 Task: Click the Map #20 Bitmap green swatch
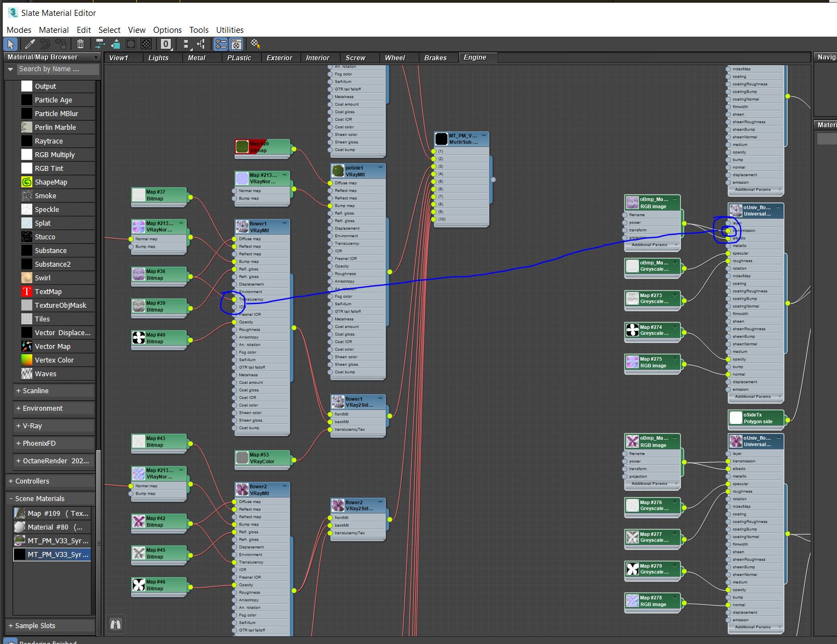(243, 146)
